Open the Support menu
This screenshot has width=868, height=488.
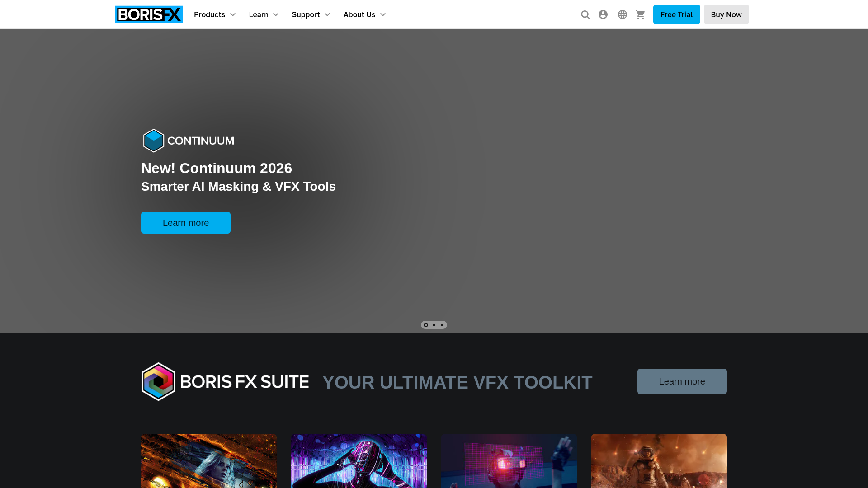306,14
